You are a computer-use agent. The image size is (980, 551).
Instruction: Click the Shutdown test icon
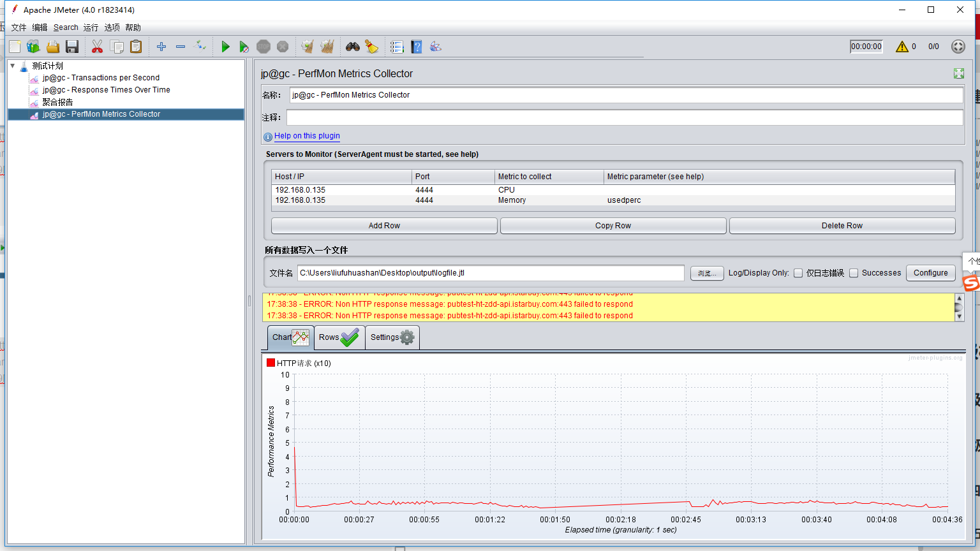283,47
